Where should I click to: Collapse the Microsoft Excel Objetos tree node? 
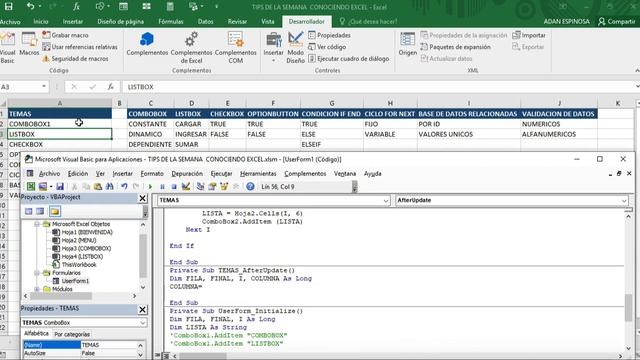click(x=37, y=224)
